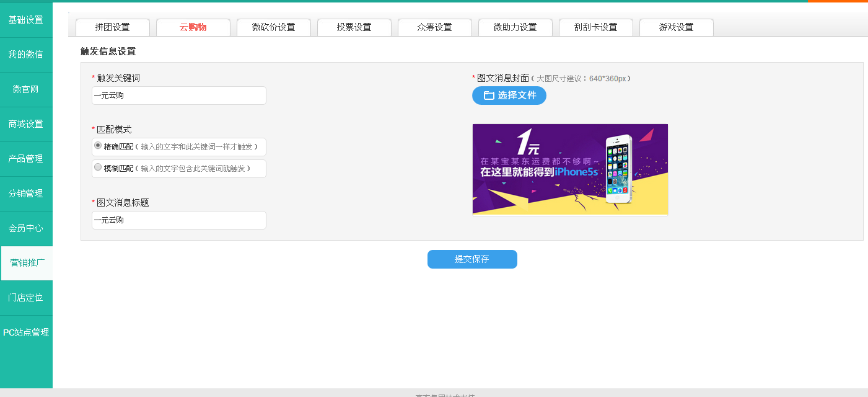Select 模糊匹配 radio option
Screen dimensions: 868x397
[98, 167]
